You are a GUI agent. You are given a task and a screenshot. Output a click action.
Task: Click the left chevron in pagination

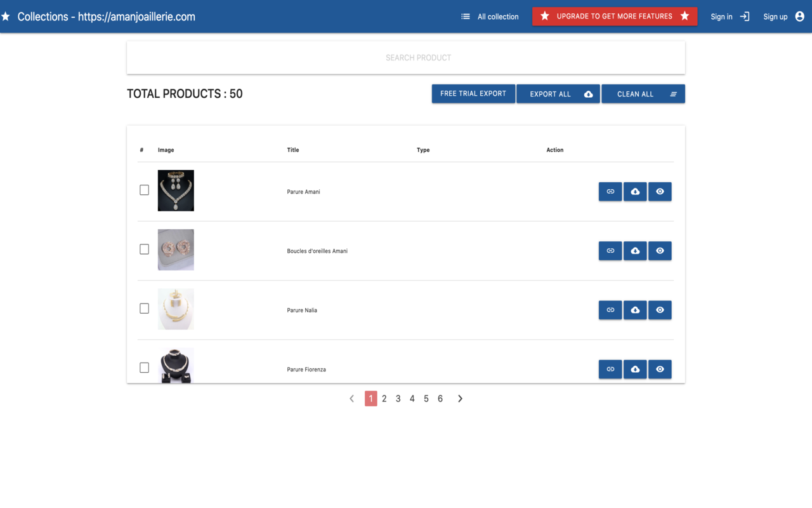tap(352, 398)
